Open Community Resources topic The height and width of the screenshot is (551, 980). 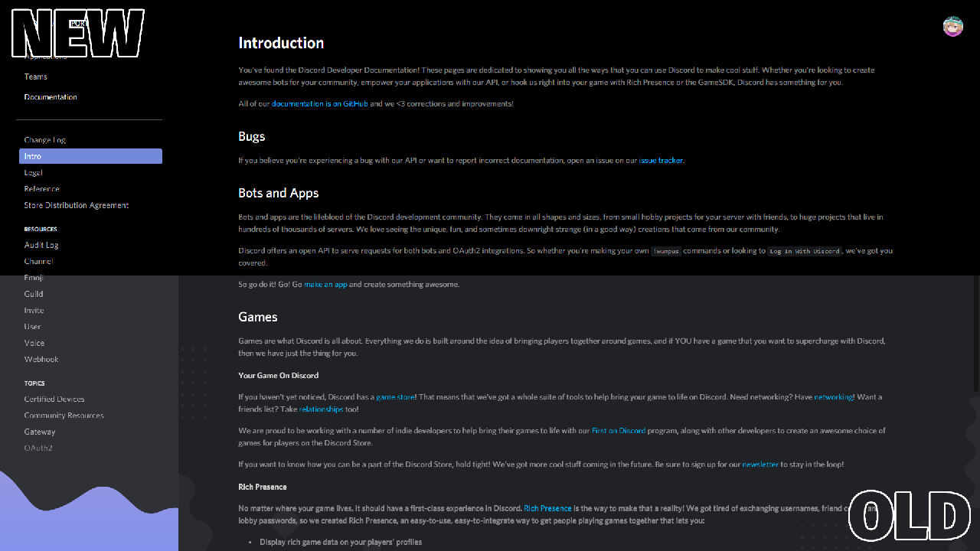[64, 416]
